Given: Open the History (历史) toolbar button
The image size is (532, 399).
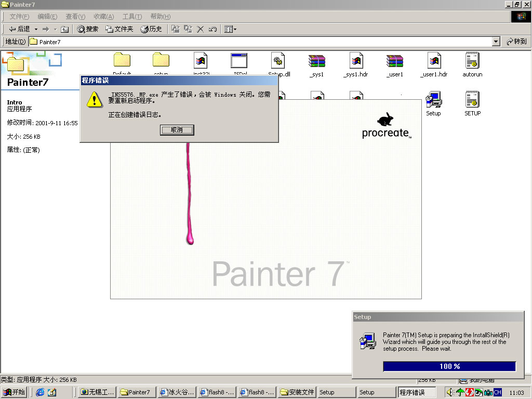Looking at the screenshot, I should (x=151, y=29).
